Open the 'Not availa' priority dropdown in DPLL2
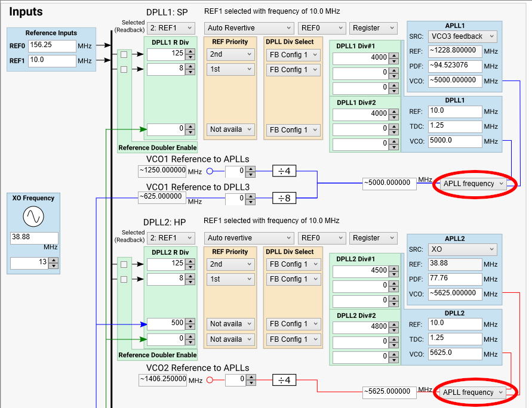 (x=230, y=323)
